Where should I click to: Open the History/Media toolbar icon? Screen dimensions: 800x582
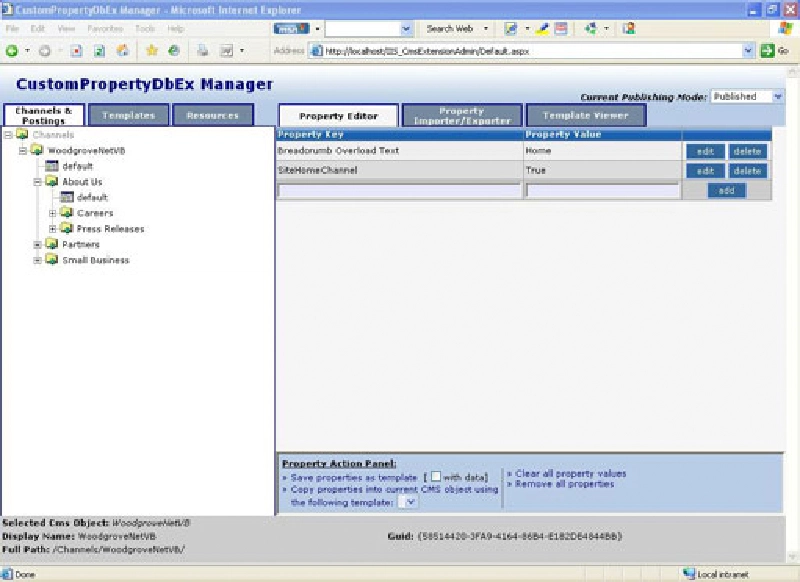[x=174, y=50]
